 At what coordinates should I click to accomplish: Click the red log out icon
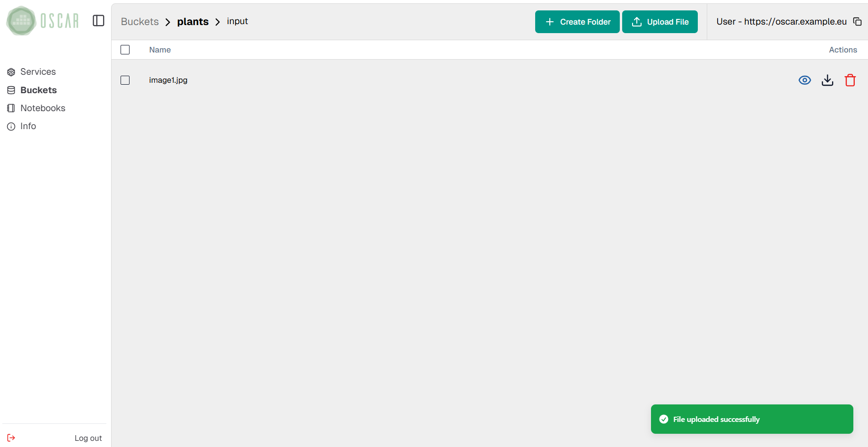(x=11, y=438)
